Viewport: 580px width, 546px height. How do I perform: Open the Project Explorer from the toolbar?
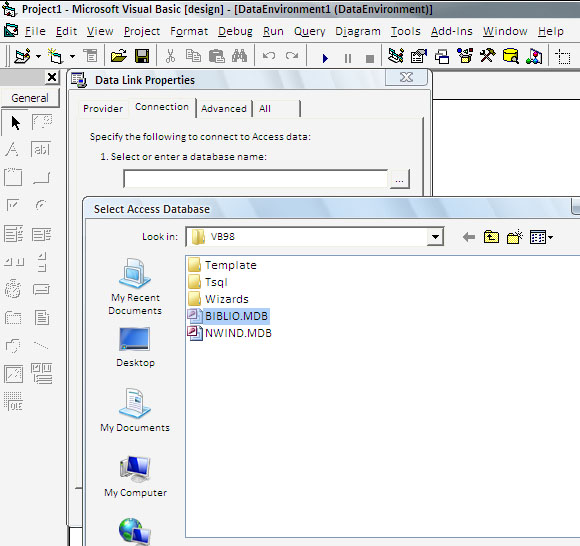point(396,57)
